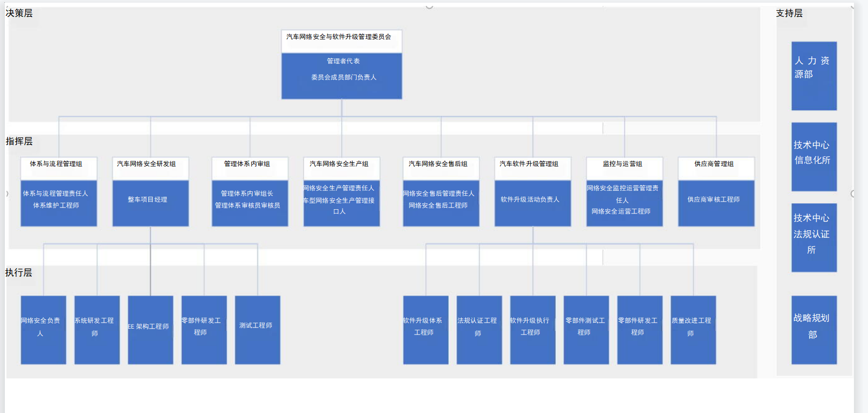Click the 测试工程师 box
The width and height of the screenshot is (868, 413).
[257, 330]
